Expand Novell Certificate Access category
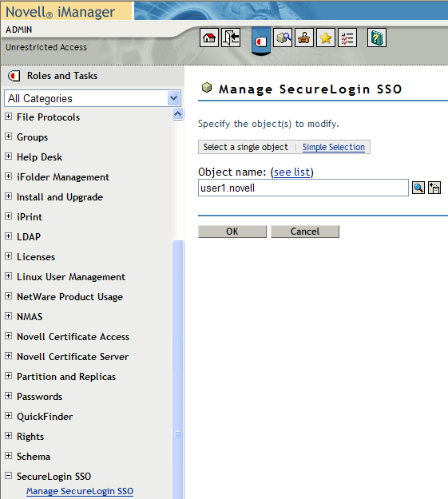The width and height of the screenshot is (448, 499). click(x=9, y=336)
